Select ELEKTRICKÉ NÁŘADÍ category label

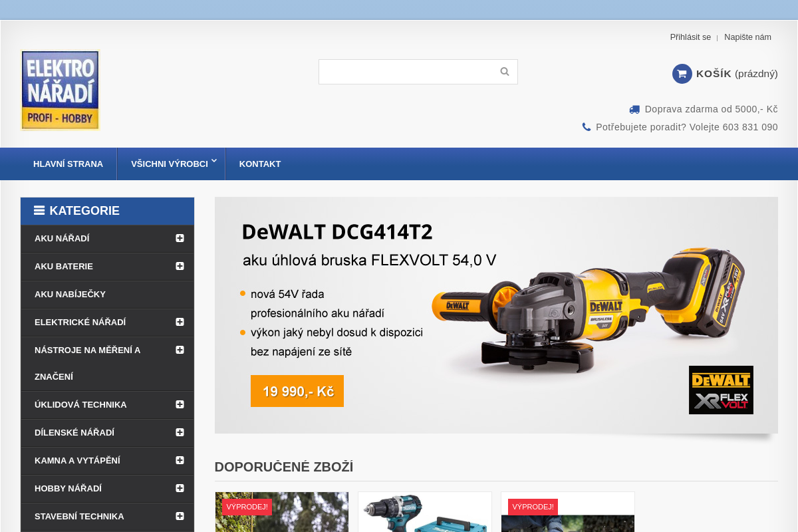point(80,322)
